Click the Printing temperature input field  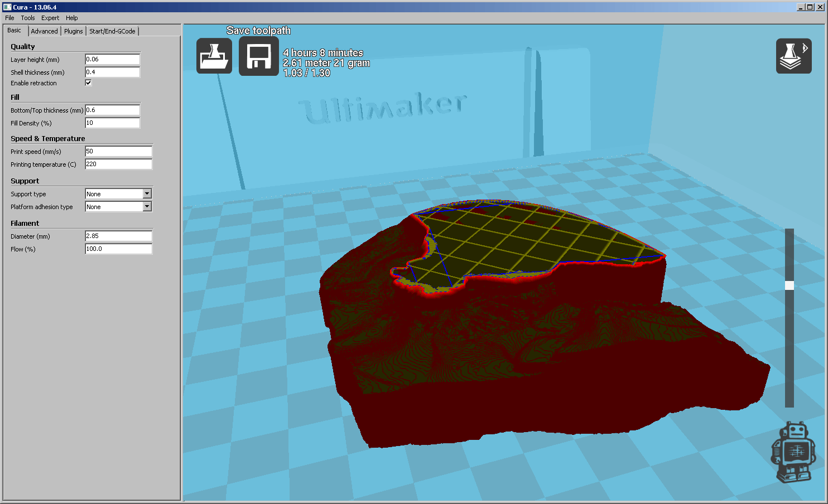click(118, 164)
